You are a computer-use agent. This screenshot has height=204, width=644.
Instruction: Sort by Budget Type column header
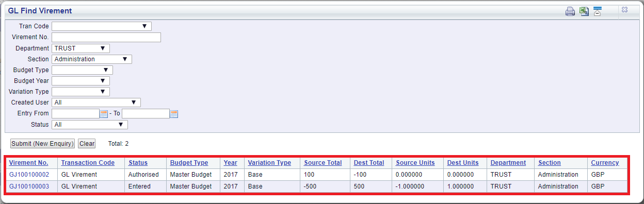(x=189, y=163)
